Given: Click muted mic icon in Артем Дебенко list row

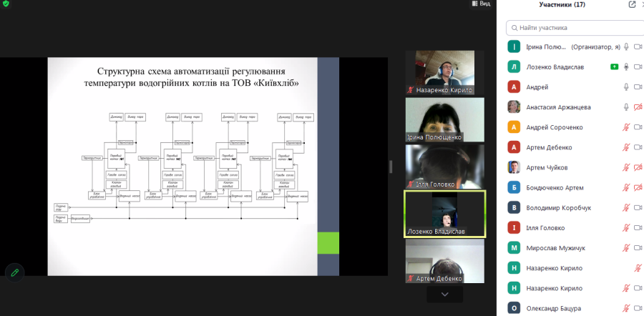Looking at the screenshot, I should coord(626,147).
